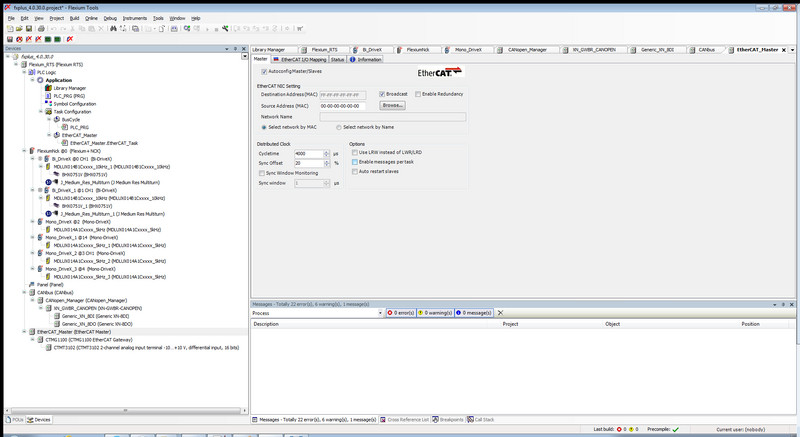The width and height of the screenshot is (800, 437).
Task: Click the Application icon in the device tree
Action: tap(42, 80)
